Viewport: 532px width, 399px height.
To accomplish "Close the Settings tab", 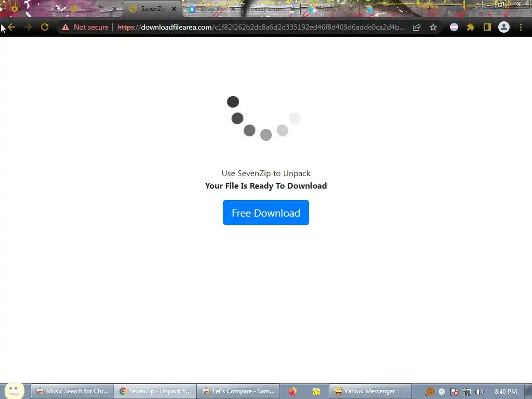I will (x=56, y=9).
